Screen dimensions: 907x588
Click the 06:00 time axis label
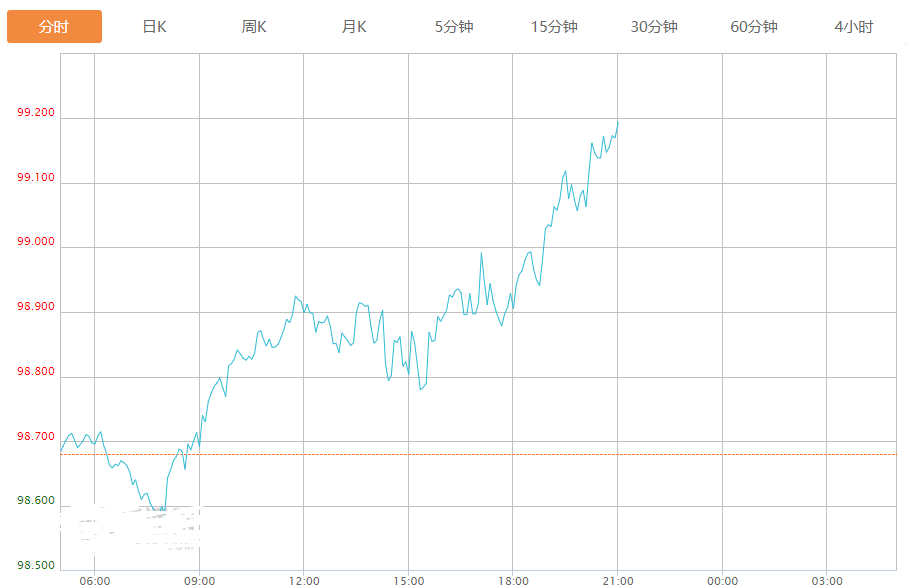coord(94,581)
